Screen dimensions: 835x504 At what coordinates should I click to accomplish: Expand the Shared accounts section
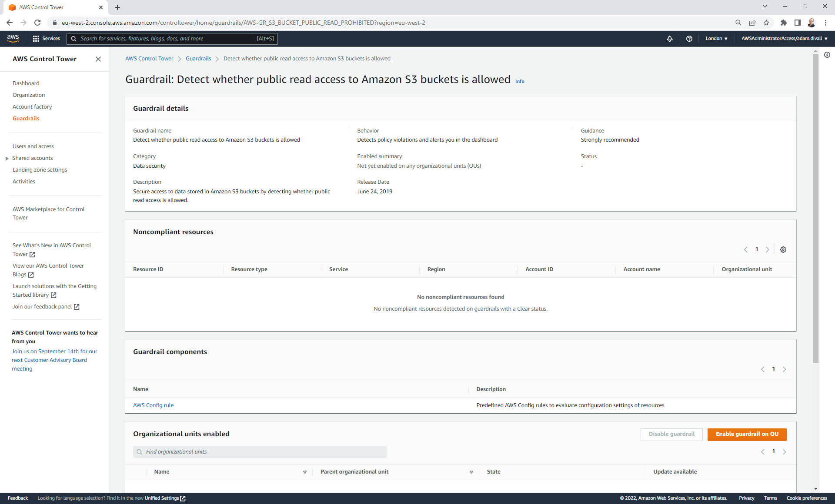click(x=7, y=158)
